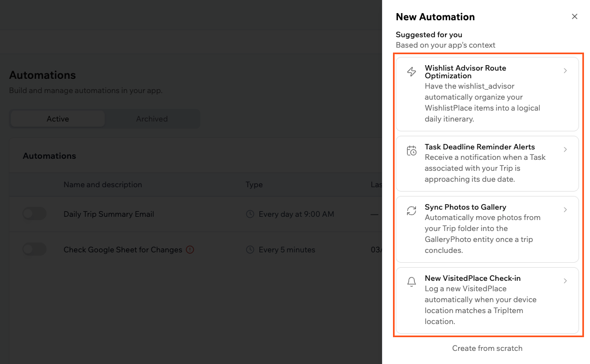This screenshot has width=590, height=364.
Task: Click clock icon next to Every day at 9:00 AM
Action: 250,214
